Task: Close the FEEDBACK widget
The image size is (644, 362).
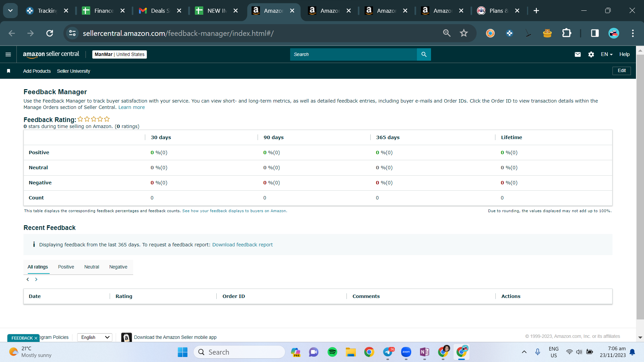Action: 36,338
